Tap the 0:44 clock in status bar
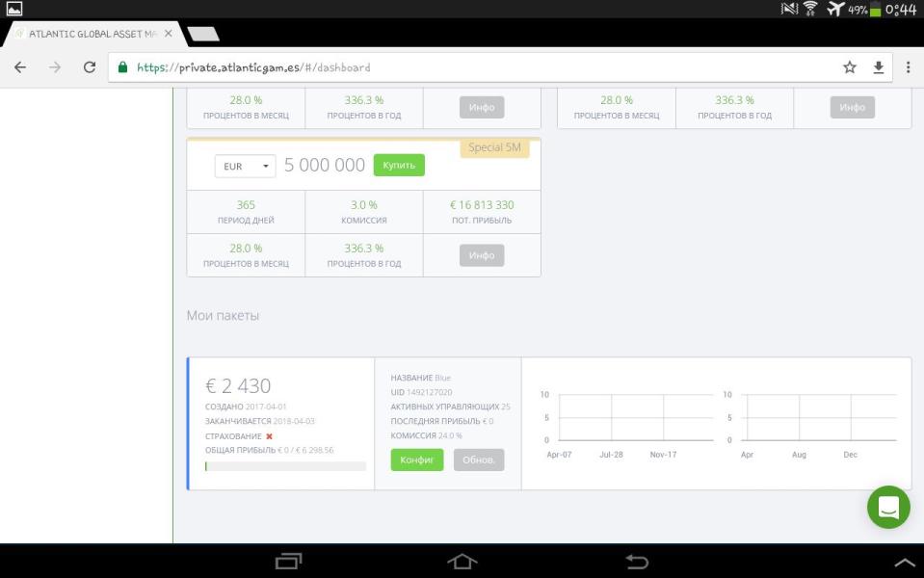This screenshot has width=924, height=578. click(x=901, y=10)
